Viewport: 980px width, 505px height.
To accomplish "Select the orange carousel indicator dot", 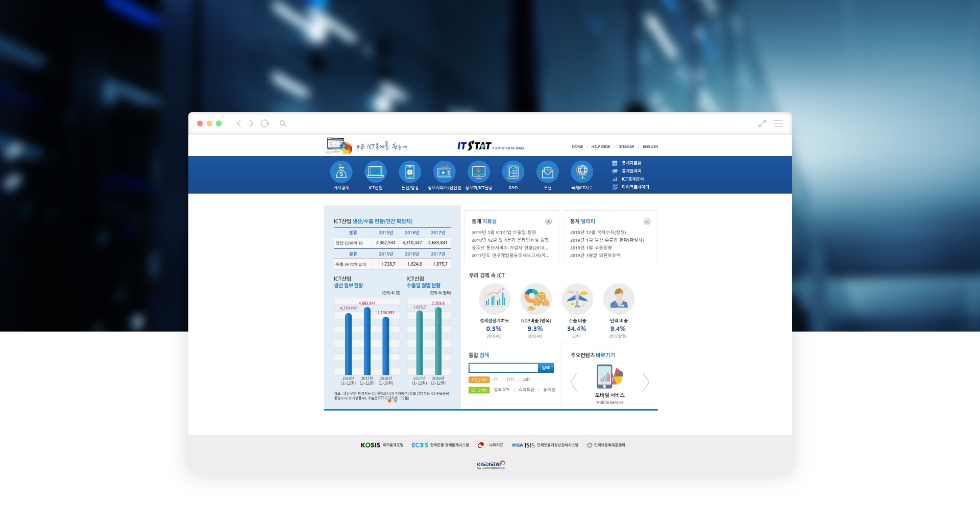I will tap(389, 401).
